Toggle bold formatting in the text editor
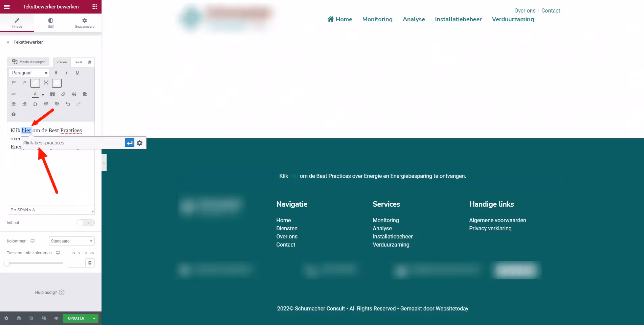 click(x=56, y=73)
